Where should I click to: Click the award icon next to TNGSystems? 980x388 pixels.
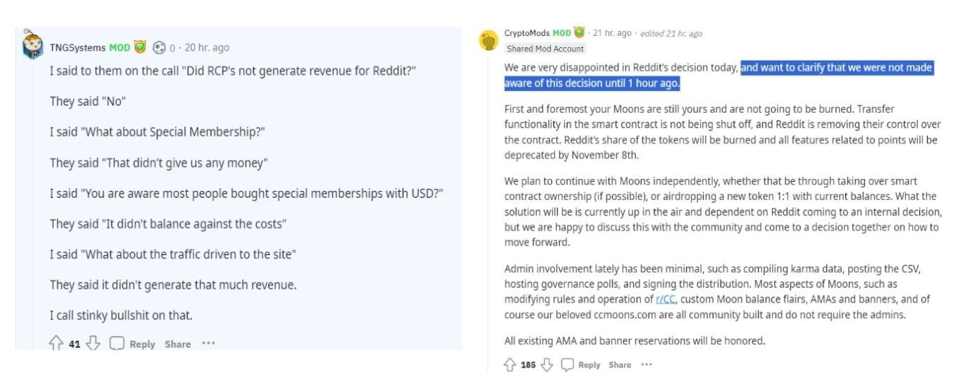159,48
